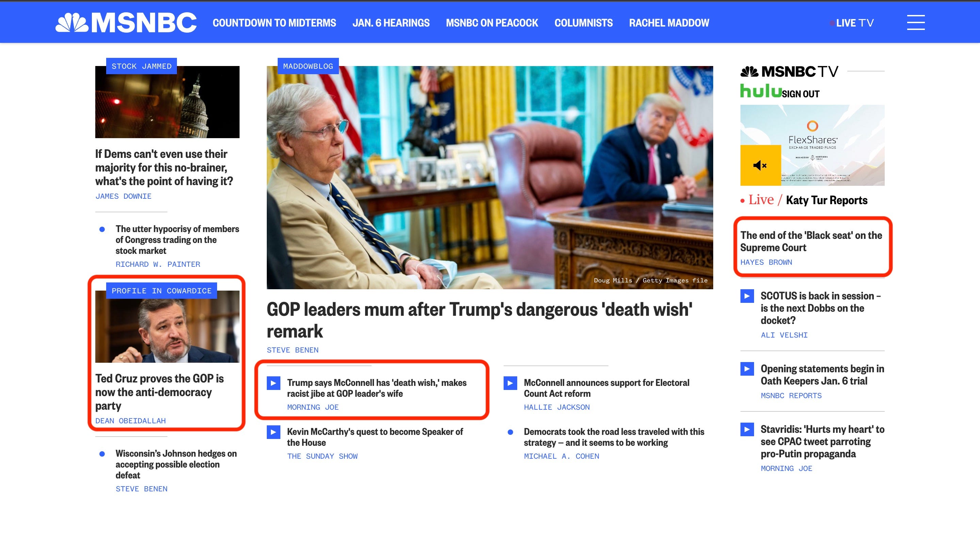Screen dimensions: 980x539
Task: Go to Live TV
Action: pos(852,23)
